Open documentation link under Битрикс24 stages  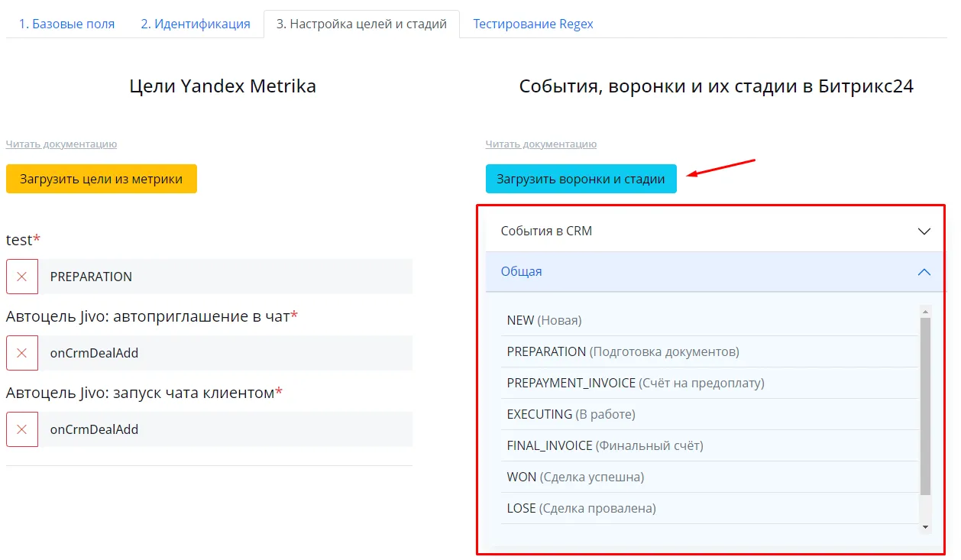coord(541,144)
